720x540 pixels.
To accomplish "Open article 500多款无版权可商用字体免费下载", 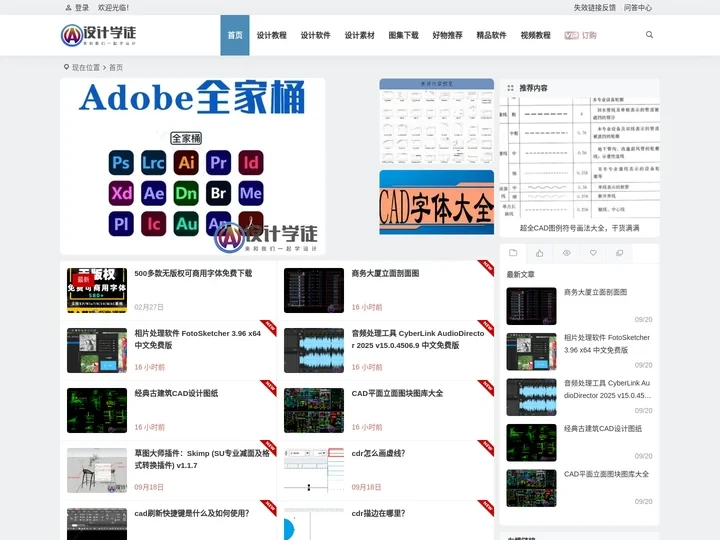I will click(x=193, y=273).
